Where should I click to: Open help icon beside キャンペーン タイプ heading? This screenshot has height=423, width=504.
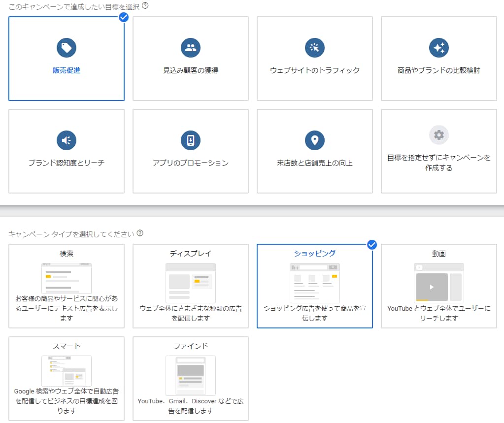point(140,233)
